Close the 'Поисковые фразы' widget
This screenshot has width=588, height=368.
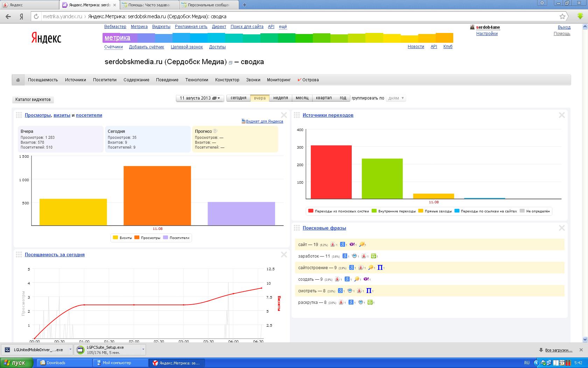(x=562, y=228)
